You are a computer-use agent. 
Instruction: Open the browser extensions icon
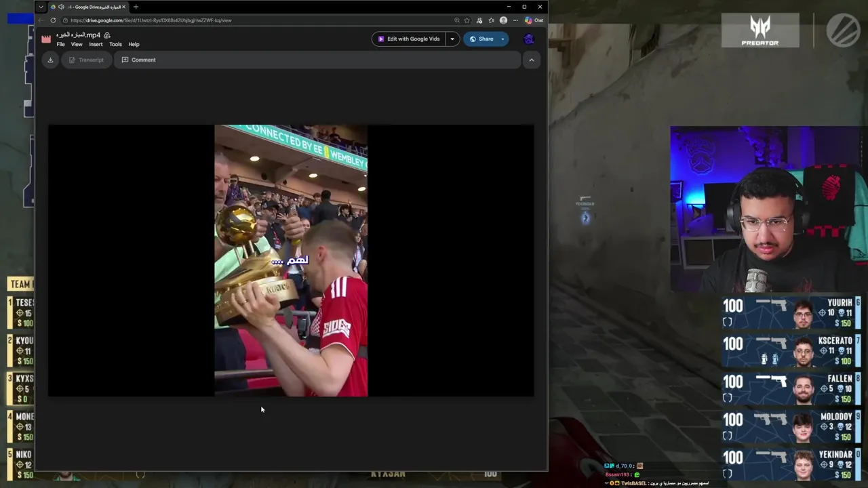[x=479, y=20]
